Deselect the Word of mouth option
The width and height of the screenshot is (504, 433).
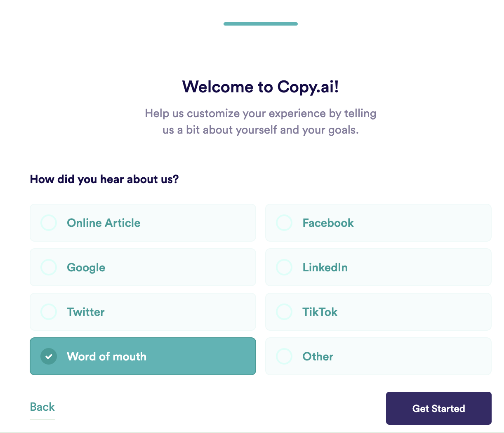(x=143, y=356)
